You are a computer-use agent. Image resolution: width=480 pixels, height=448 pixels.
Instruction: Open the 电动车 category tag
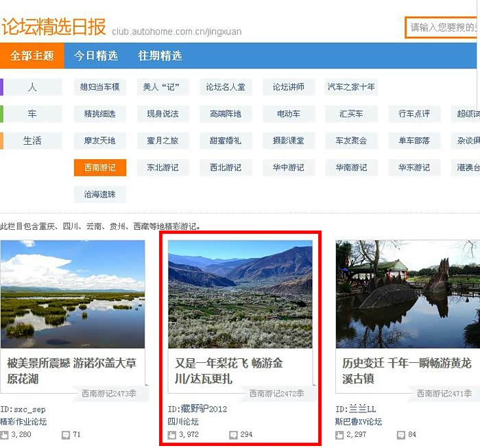(288, 114)
